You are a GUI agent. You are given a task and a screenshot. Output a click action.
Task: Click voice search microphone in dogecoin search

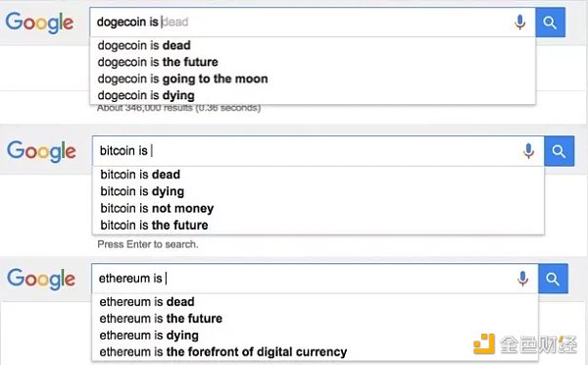pos(519,23)
